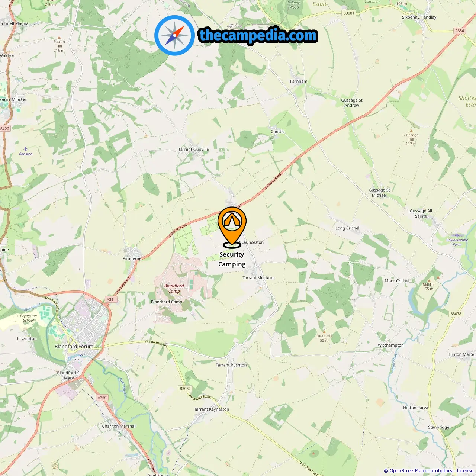Click the B3081 road shield at top

point(349,13)
